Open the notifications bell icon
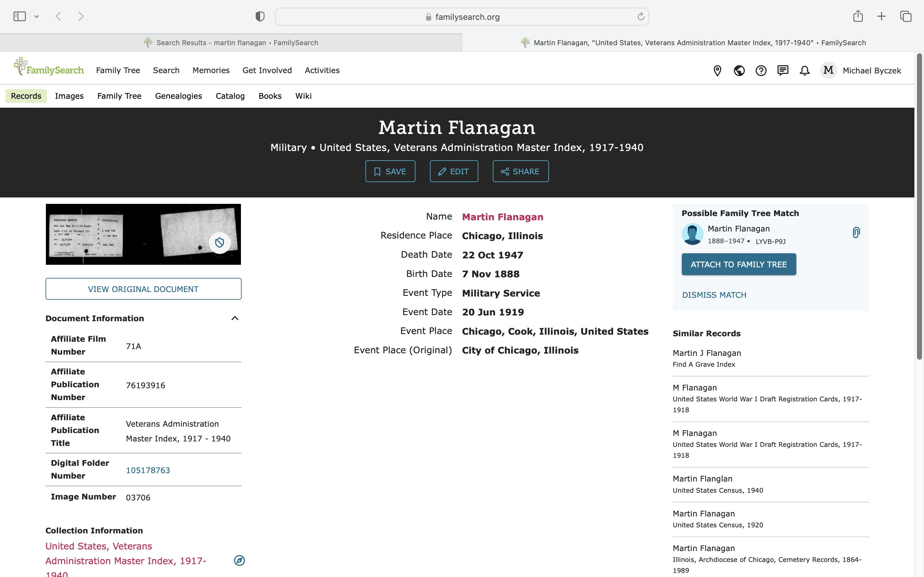 pyautogui.click(x=805, y=71)
